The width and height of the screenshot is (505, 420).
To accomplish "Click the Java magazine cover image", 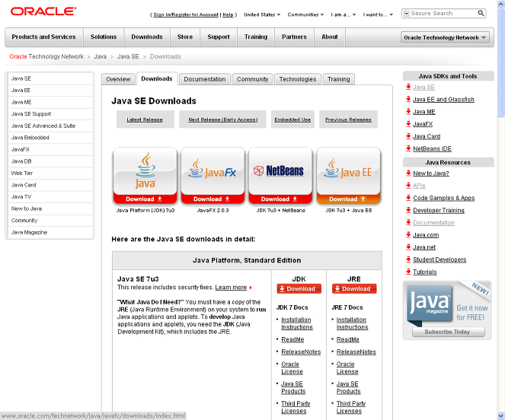I will pyautogui.click(x=430, y=304).
